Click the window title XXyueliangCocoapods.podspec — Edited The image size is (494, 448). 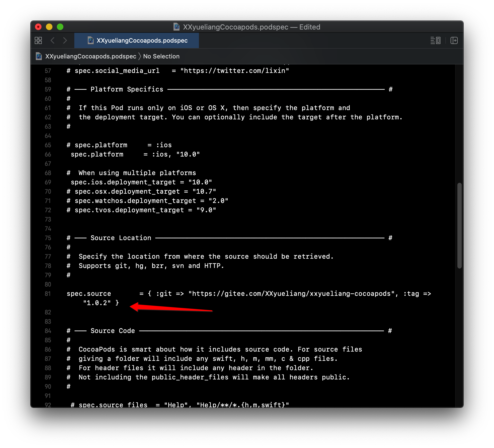click(x=251, y=27)
